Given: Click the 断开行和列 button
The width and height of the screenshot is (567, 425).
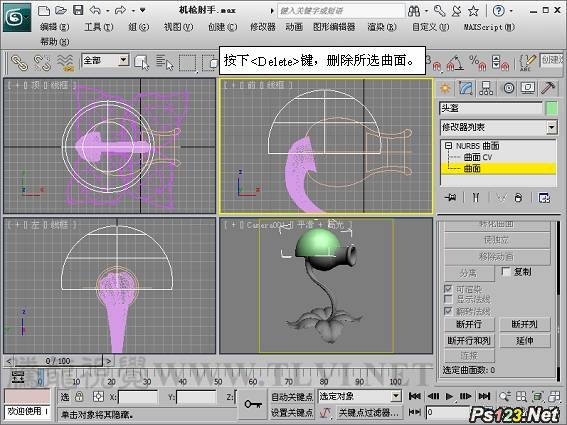Looking at the screenshot, I should pos(469,341).
